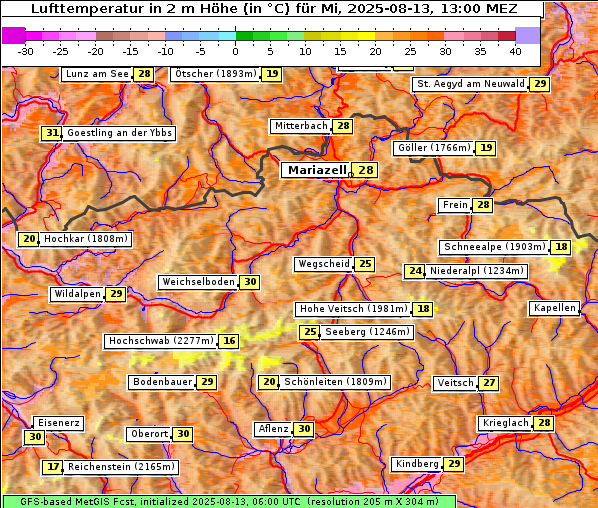Click the value 19 next to Göller
Viewport: 598px width, 508px height.
click(486, 148)
